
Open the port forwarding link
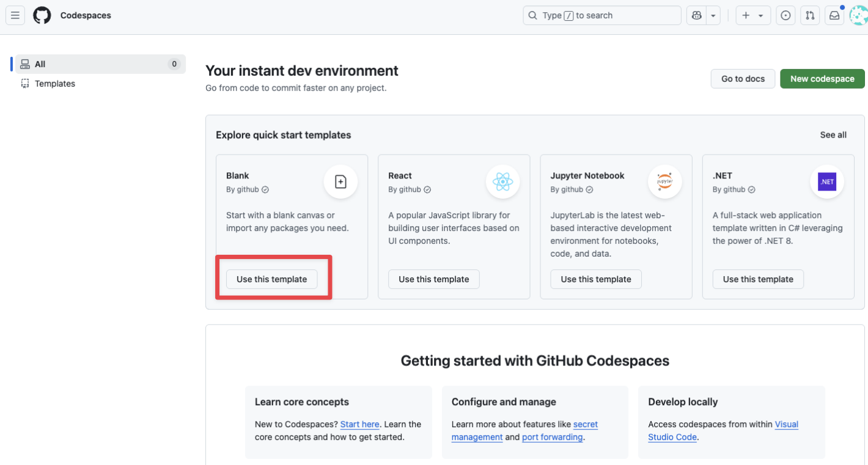[x=552, y=437]
